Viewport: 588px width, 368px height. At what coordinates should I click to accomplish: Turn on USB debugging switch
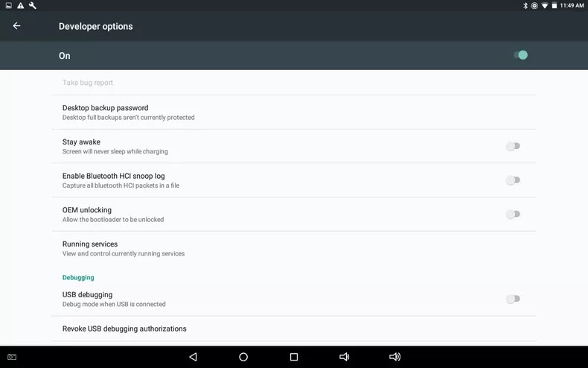(513, 299)
